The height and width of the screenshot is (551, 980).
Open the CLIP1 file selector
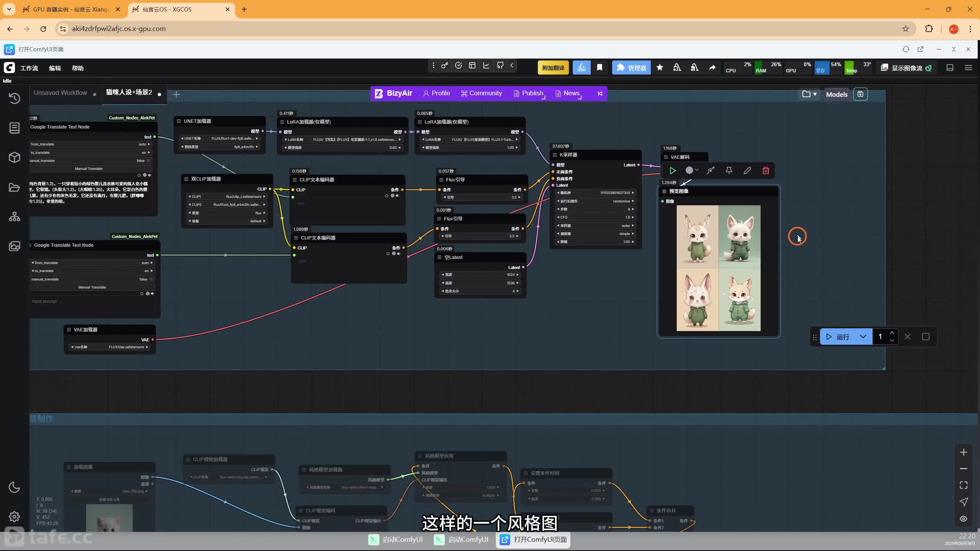coord(227,197)
